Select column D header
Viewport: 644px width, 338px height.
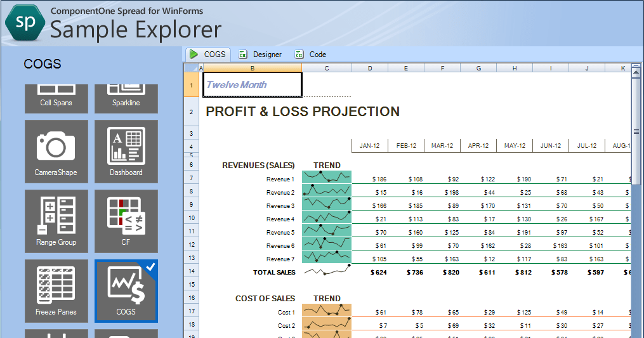(x=370, y=68)
